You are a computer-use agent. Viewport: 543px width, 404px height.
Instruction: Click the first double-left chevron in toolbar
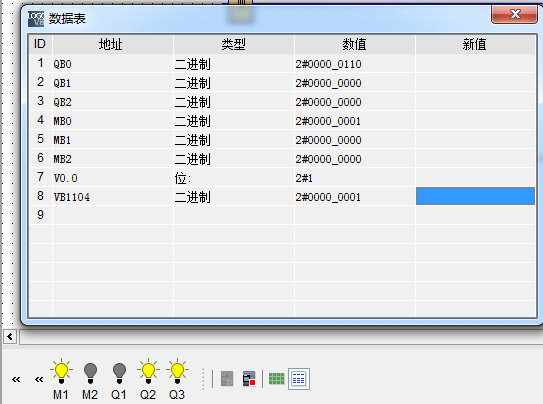[16, 379]
